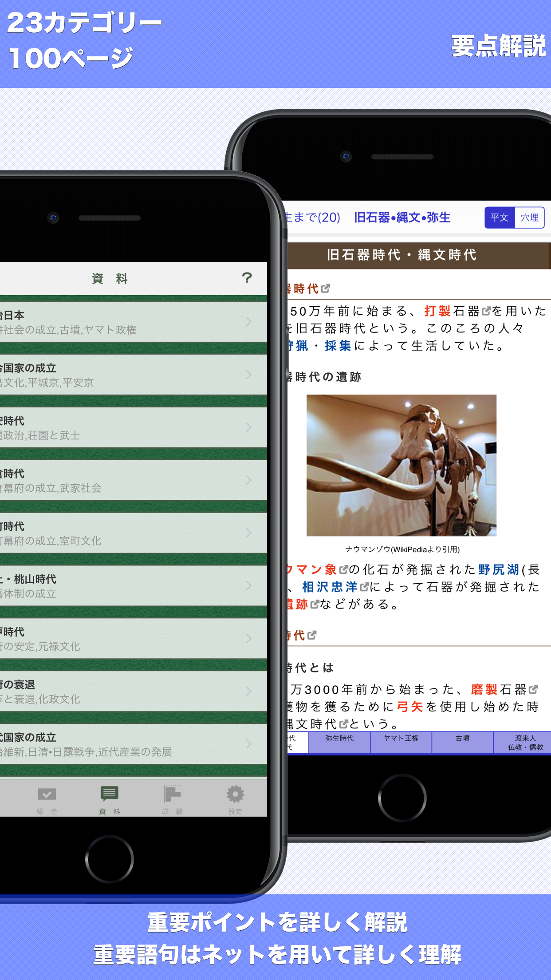Open the の安定,元禄文化 list row
The image size is (551, 980).
[x=133, y=639]
